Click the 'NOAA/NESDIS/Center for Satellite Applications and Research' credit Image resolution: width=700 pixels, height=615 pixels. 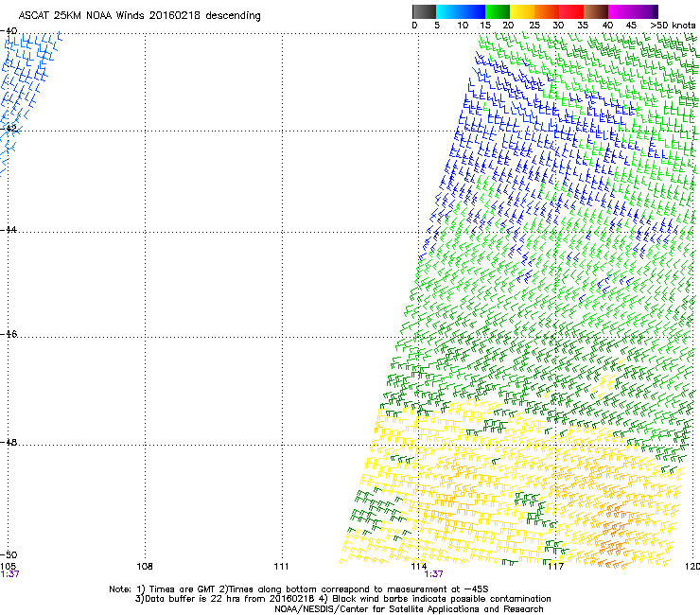409,608
